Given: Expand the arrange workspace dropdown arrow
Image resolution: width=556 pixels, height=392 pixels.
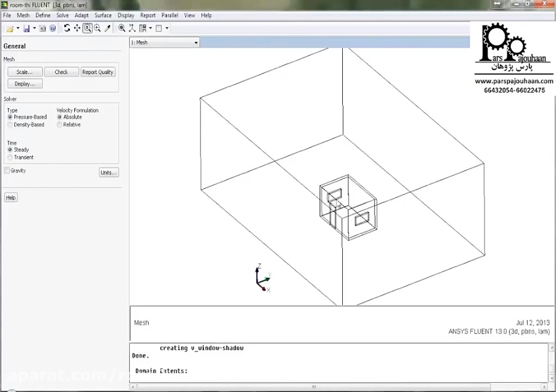Looking at the screenshot, I should (151, 28).
